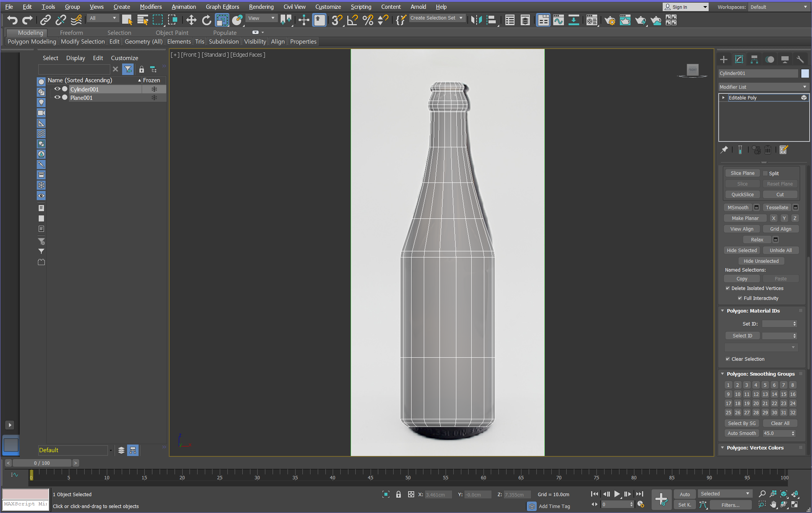
Task: Open the Rendering menu
Action: [x=261, y=7]
